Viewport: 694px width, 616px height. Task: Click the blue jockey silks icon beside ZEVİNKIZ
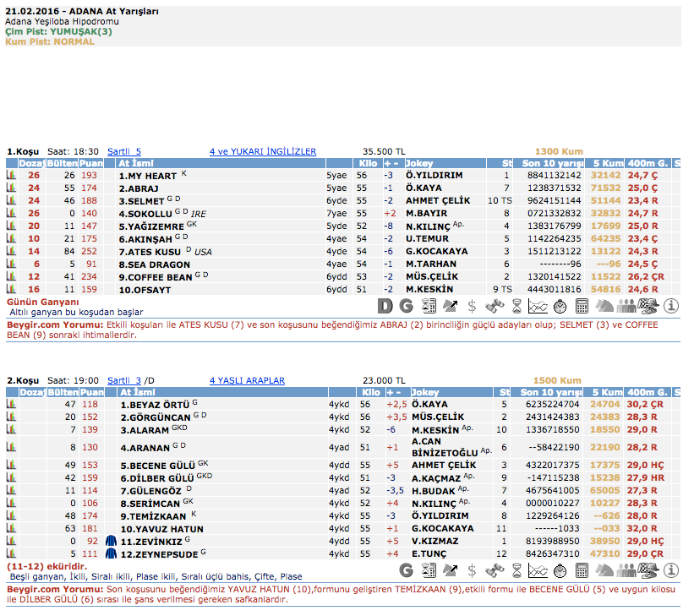click(x=110, y=541)
